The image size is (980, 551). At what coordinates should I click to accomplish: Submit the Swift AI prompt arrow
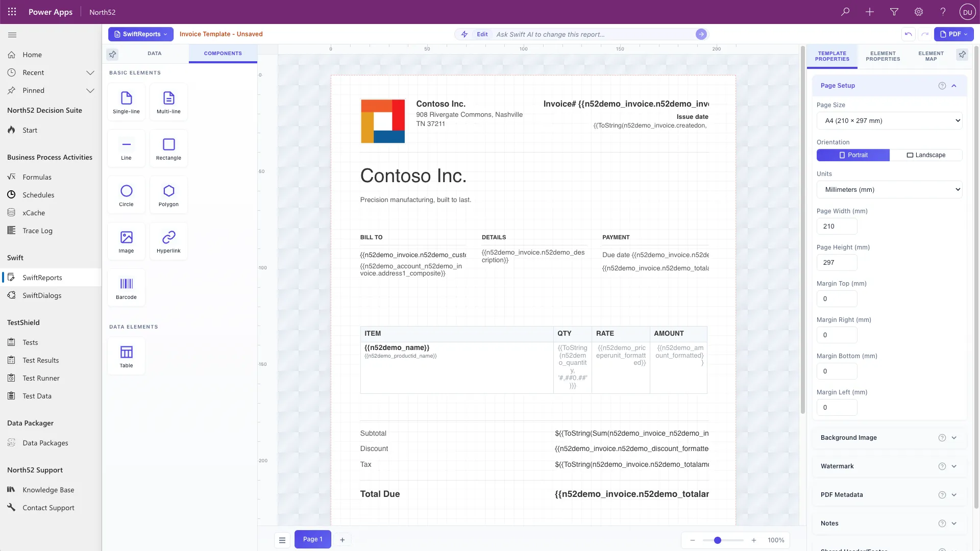pyautogui.click(x=701, y=34)
